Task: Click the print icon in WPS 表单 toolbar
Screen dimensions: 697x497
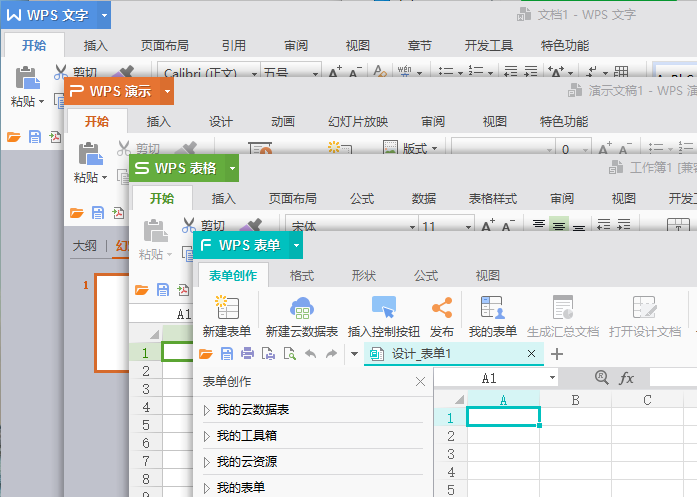Action: (x=247, y=354)
